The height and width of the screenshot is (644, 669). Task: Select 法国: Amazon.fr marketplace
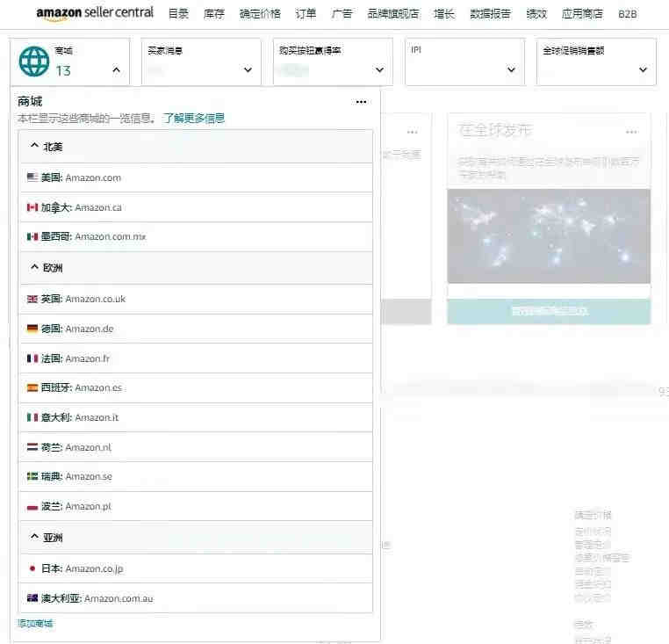coord(196,358)
